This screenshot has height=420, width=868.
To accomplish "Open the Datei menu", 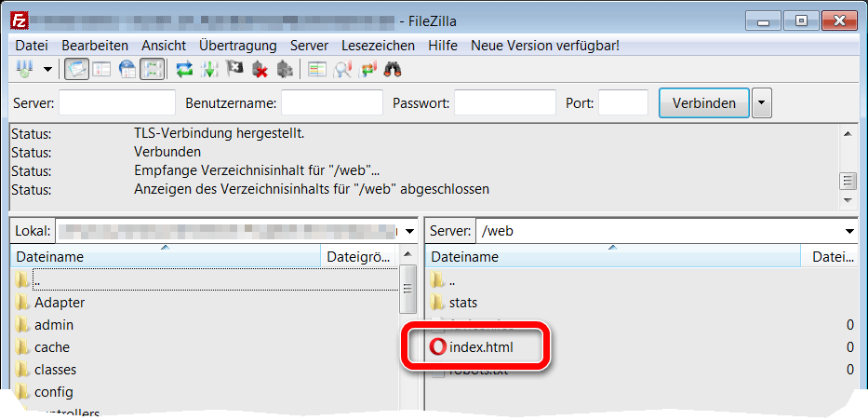I will point(32,46).
